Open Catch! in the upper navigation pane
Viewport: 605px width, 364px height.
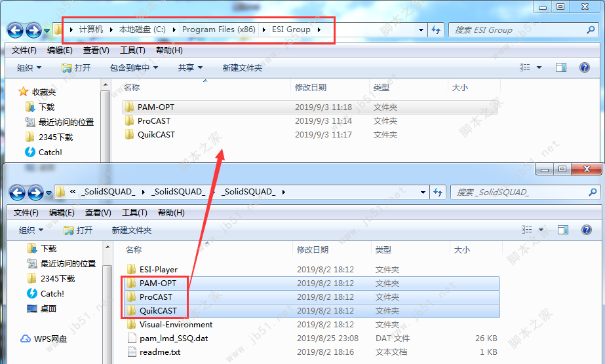click(44, 152)
